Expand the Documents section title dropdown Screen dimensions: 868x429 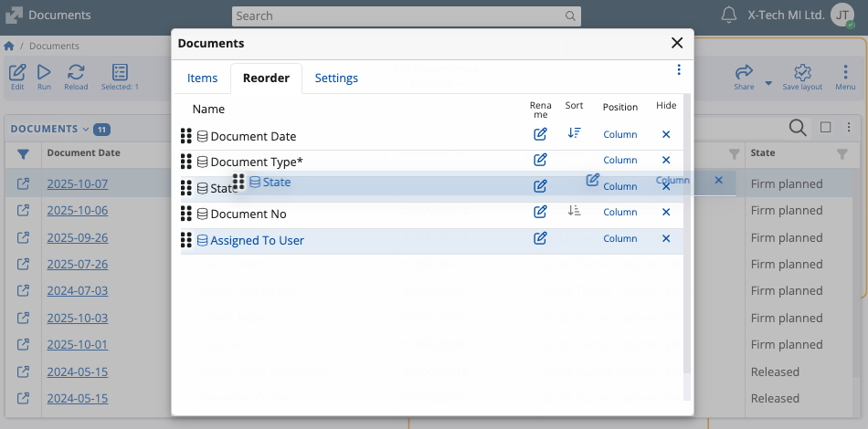click(86, 129)
